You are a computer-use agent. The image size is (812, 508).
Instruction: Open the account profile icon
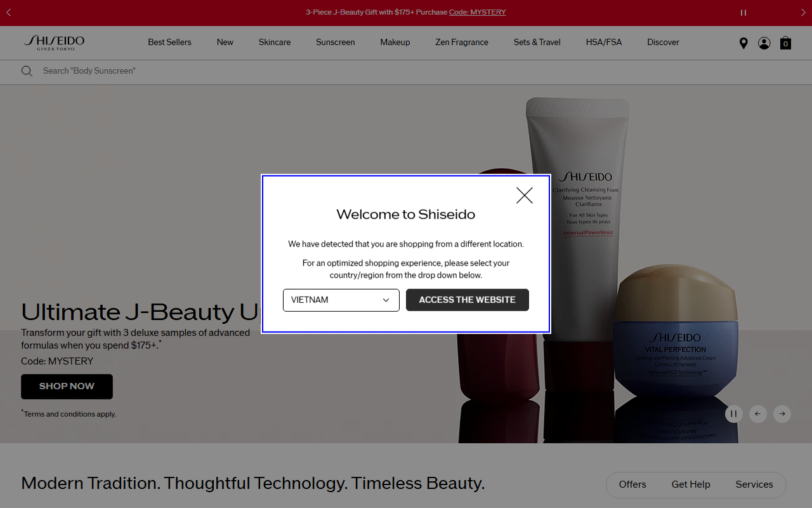click(764, 43)
